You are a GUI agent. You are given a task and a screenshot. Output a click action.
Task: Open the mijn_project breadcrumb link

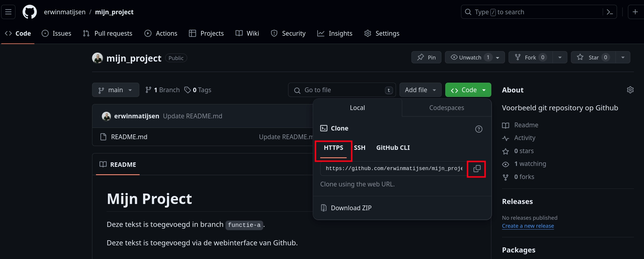click(x=114, y=12)
